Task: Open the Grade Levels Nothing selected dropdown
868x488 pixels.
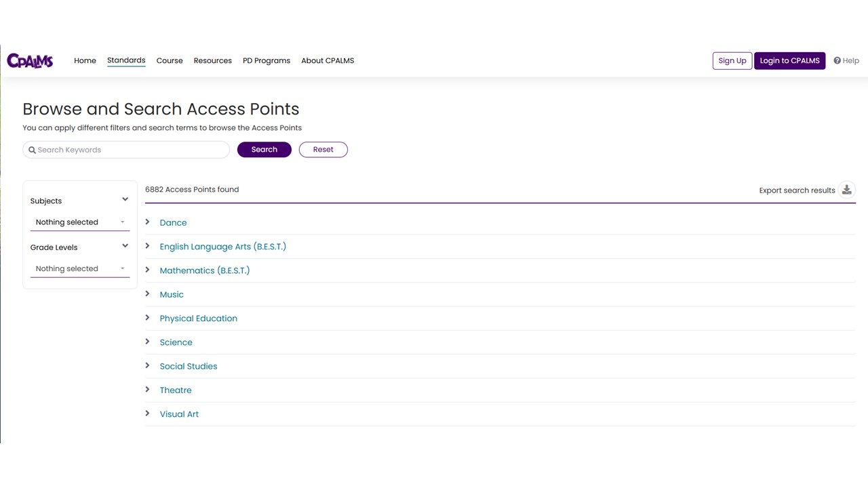Action: pos(80,268)
